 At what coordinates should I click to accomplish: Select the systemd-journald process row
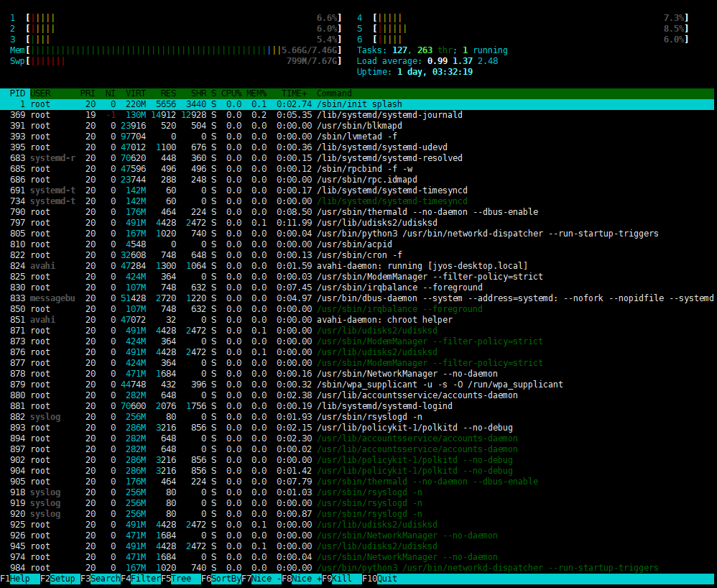click(216, 114)
